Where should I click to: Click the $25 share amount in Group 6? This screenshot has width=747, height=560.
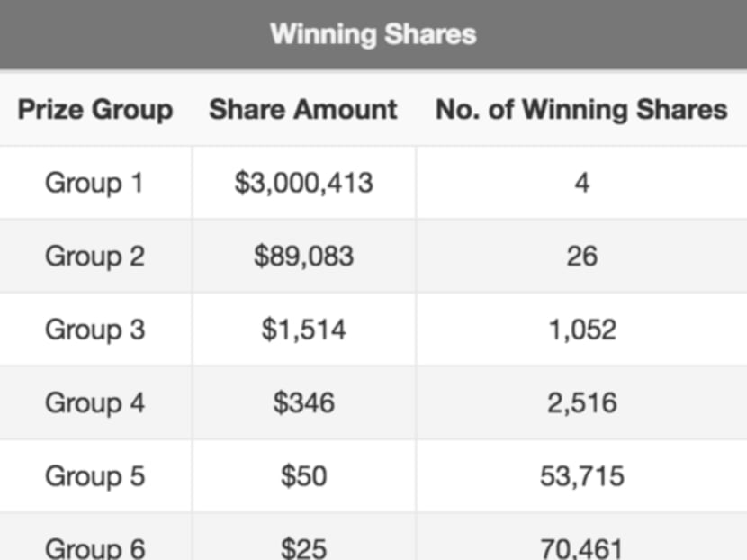(x=303, y=546)
